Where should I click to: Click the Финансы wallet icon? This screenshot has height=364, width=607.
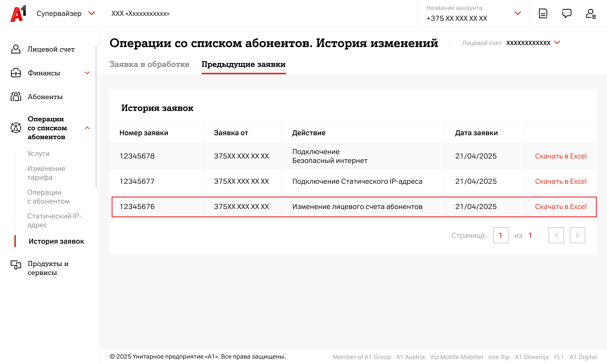pos(16,73)
